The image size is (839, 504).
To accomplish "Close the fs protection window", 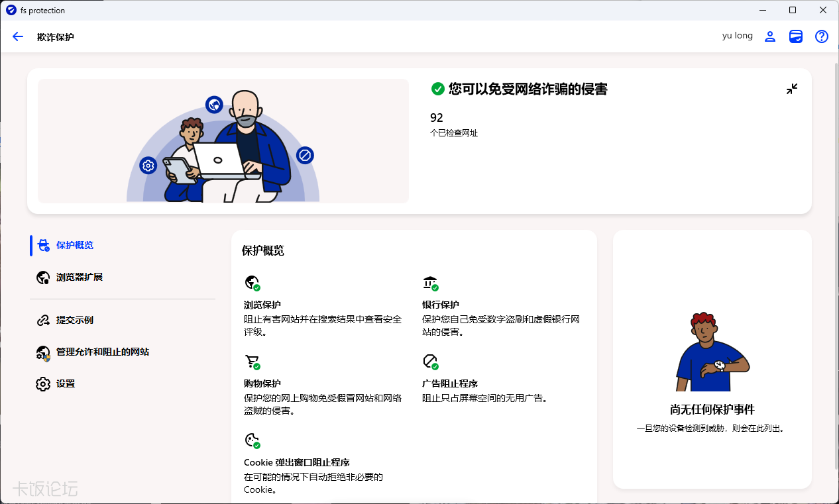I will [x=823, y=10].
